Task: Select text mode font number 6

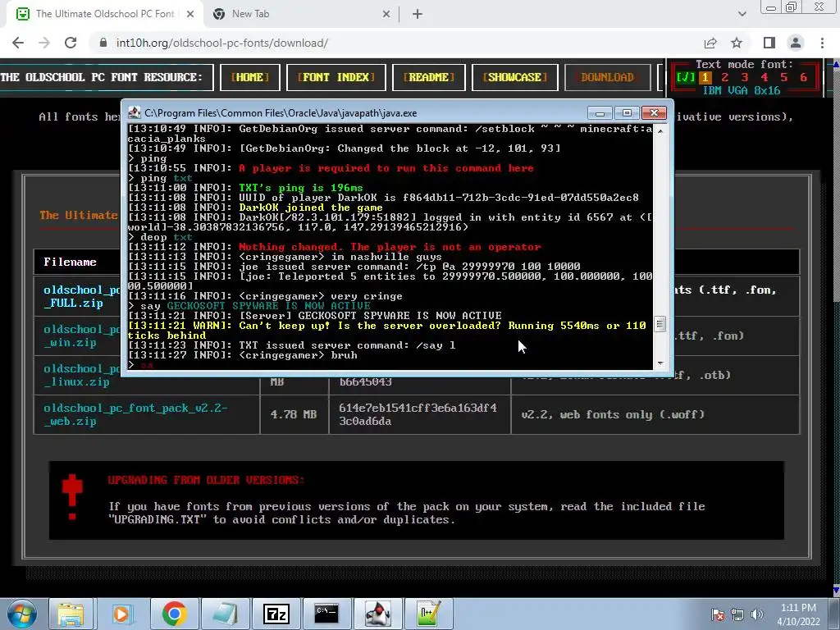Action: click(x=804, y=77)
